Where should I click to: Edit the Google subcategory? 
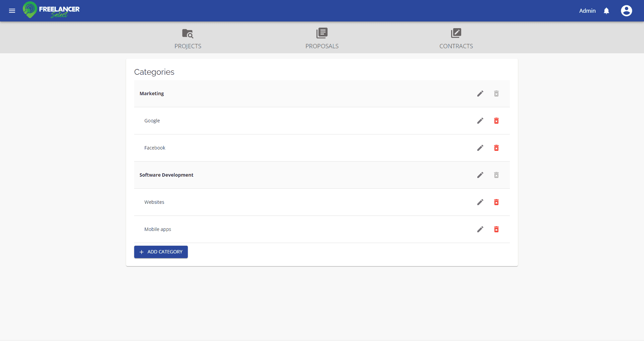[480, 121]
